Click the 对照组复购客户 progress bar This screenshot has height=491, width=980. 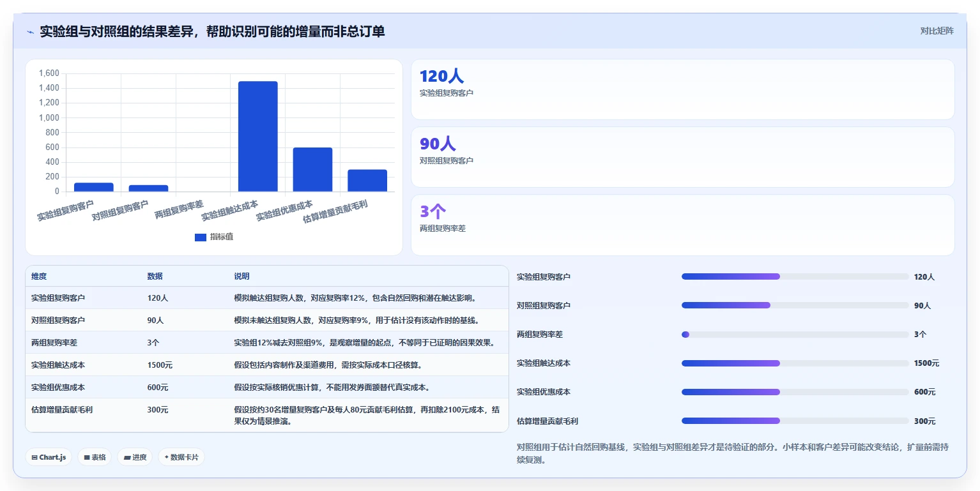click(795, 305)
